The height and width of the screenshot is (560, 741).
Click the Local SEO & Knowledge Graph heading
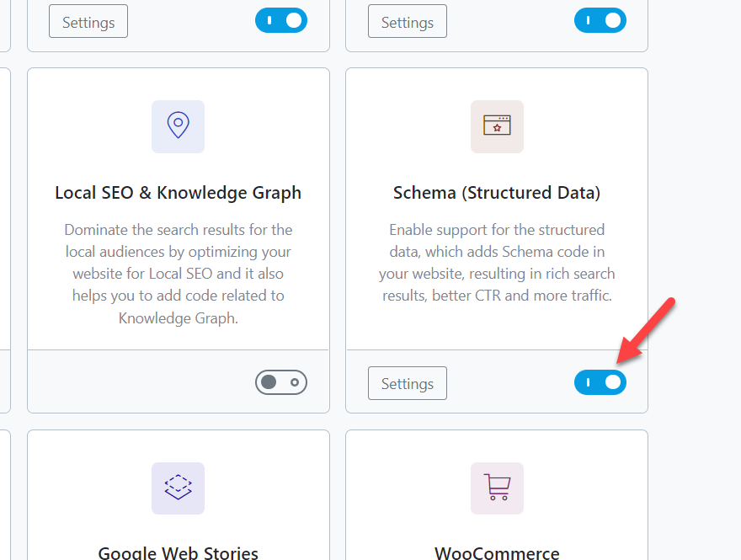pyautogui.click(x=178, y=193)
